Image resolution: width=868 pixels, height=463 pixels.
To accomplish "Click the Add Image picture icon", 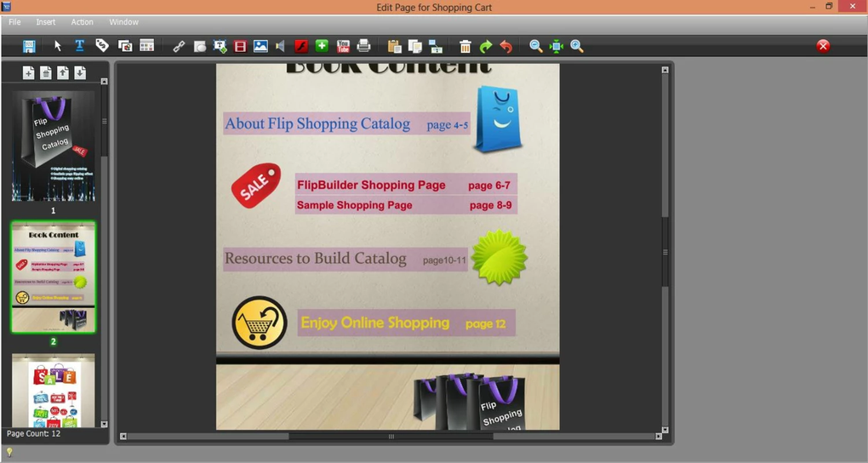I will point(260,46).
